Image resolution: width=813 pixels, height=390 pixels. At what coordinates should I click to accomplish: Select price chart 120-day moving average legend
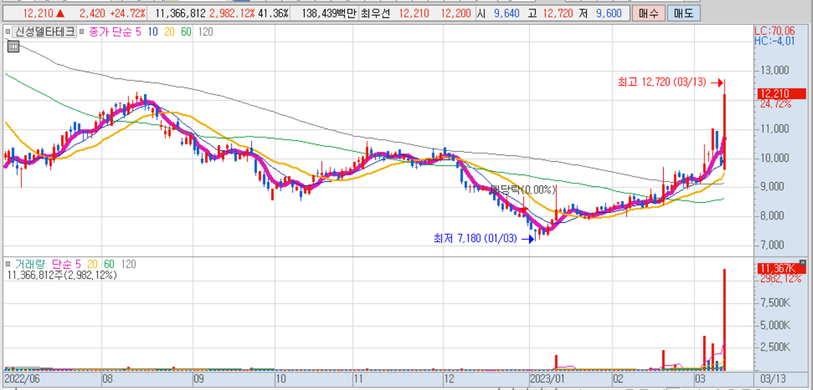[205, 32]
